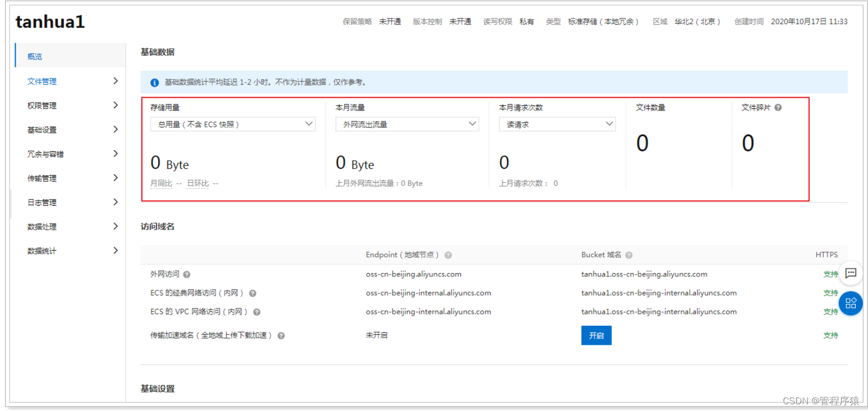868x411 pixels.
Task: Expand the 数据统计 chevron
Action: point(116,250)
